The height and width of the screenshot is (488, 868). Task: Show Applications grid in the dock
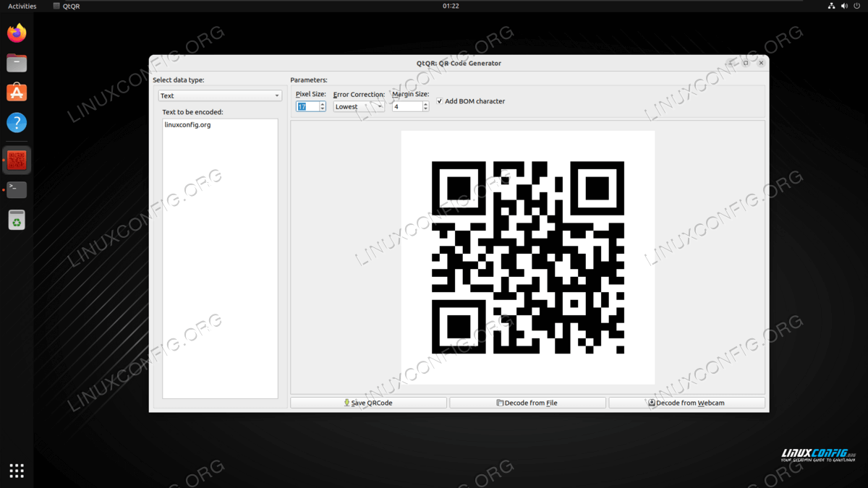click(17, 471)
